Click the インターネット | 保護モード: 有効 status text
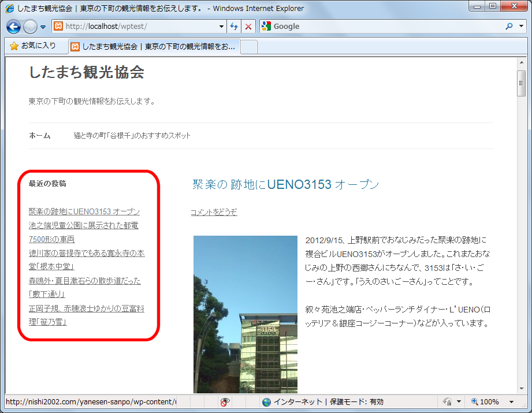The width and height of the screenshot is (532, 413). pyautogui.click(x=329, y=402)
